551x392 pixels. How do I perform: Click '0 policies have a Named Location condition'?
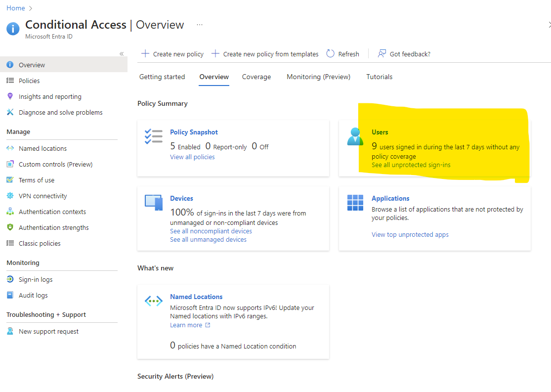tap(233, 346)
